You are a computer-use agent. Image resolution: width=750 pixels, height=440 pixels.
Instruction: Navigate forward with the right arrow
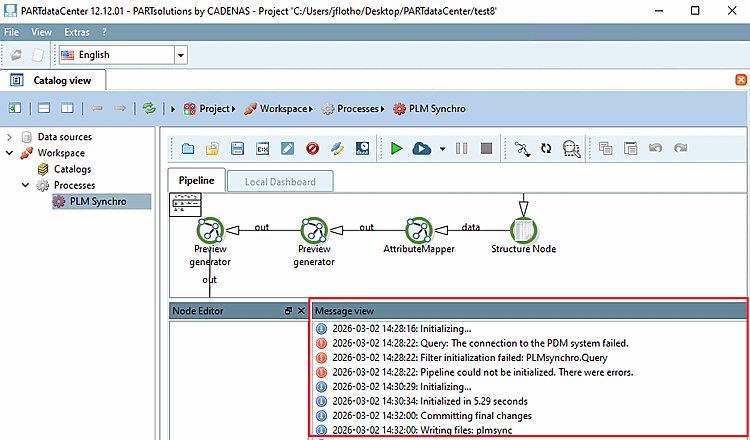coord(120,109)
